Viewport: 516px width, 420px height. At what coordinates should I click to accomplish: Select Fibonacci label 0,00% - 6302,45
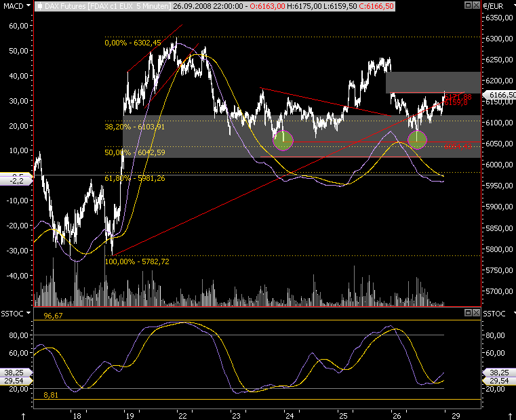[133, 43]
